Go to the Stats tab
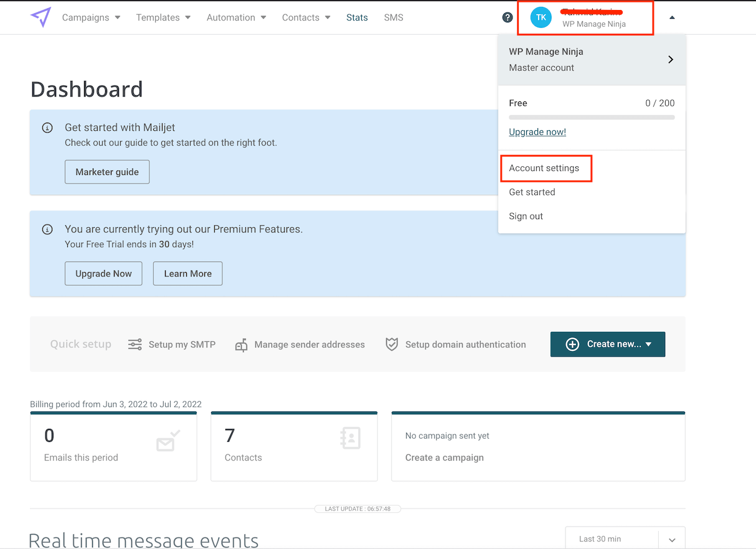This screenshot has height=549, width=756. (x=357, y=17)
